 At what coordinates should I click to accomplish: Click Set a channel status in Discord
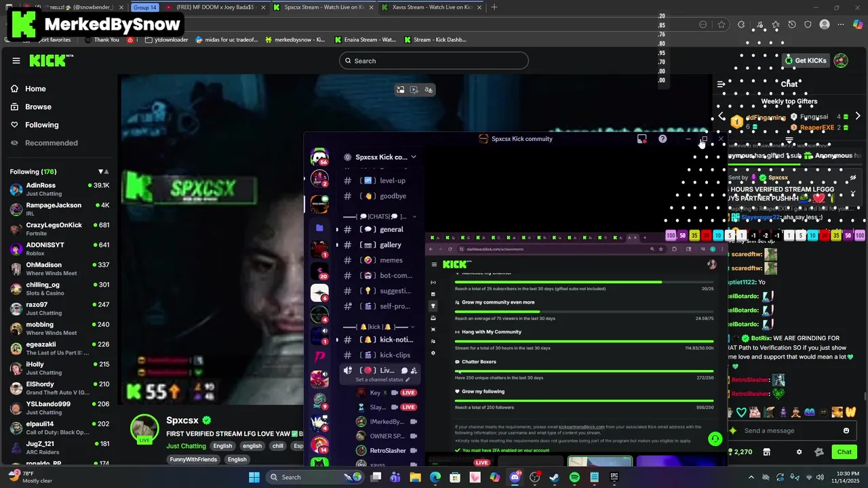click(383, 380)
